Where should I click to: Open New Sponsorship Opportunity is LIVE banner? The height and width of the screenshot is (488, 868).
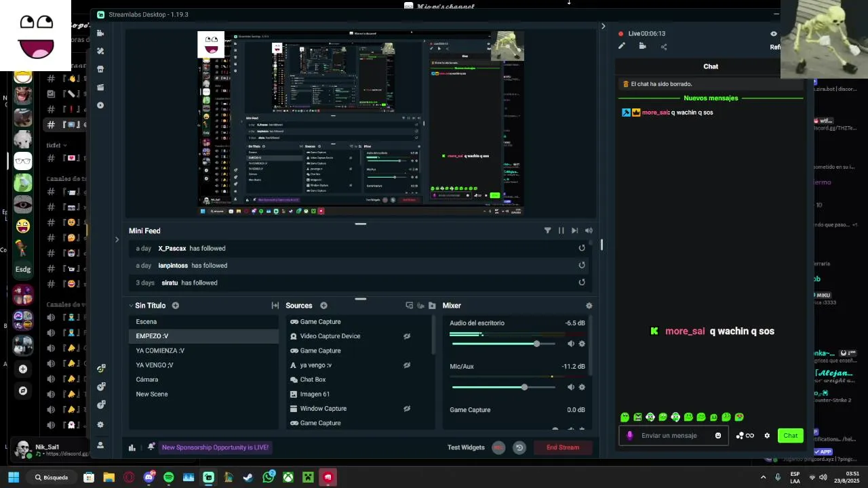coord(215,447)
